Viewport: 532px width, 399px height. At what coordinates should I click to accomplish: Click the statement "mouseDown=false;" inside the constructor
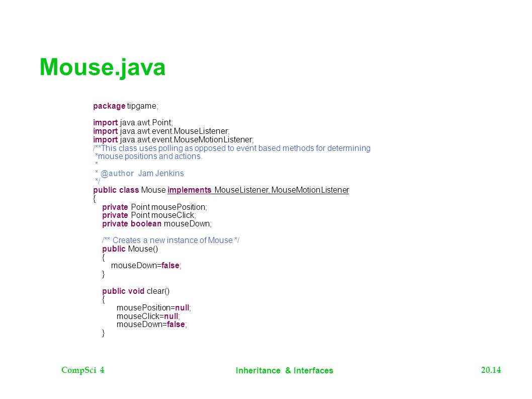point(146,266)
